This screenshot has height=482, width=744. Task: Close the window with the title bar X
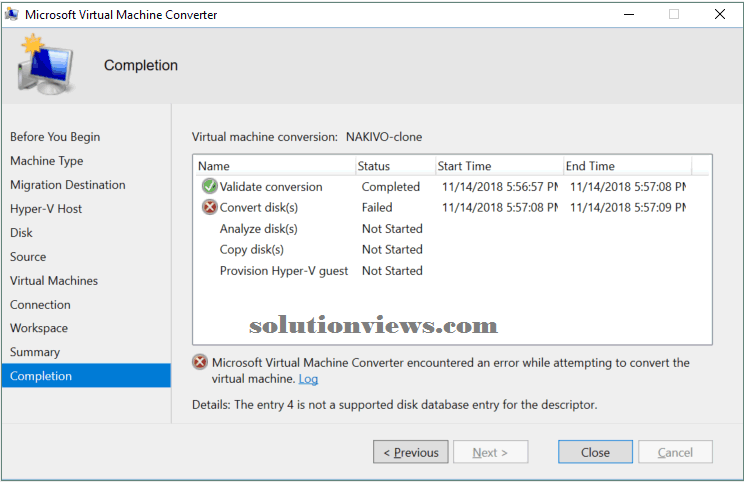pos(720,14)
